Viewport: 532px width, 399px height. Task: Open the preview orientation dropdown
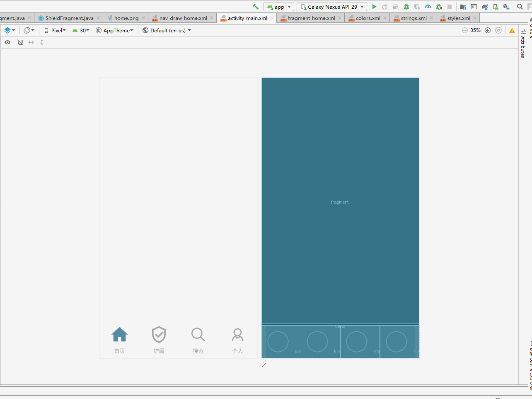(29, 30)
